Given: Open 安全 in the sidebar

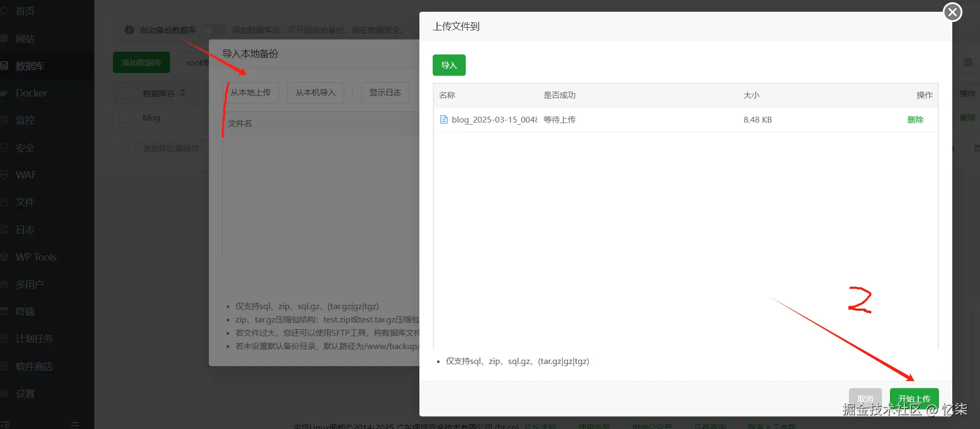Looking at the screenshot, I should 25,148.
